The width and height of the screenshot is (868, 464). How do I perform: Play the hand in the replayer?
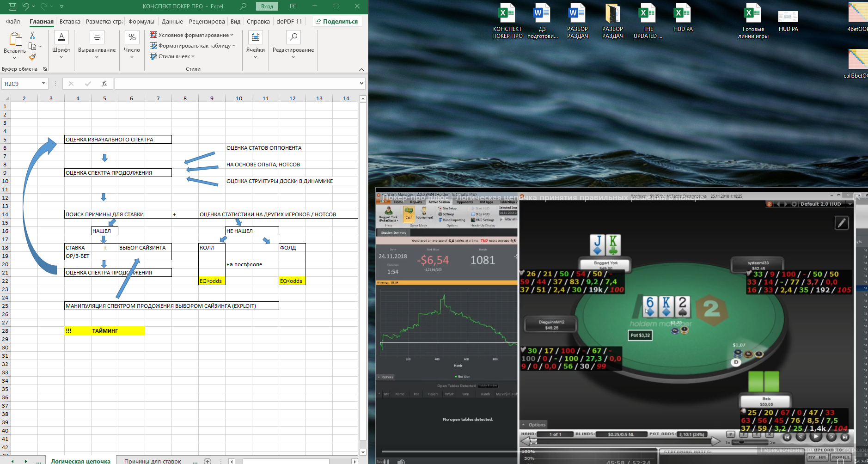pyautogui.click(x=816, y=437)
